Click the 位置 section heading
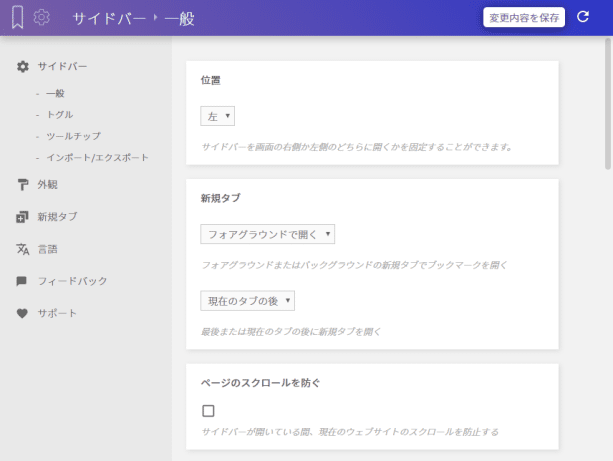Viewport: 613px width, 461px height. pos(211,80)
